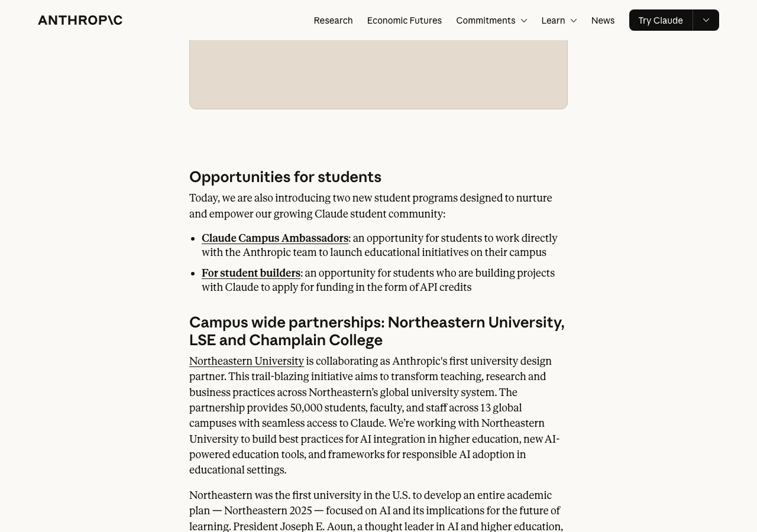757x532 pixels.
Task: Open the Learn menu label
Action: tap(553, 20)
